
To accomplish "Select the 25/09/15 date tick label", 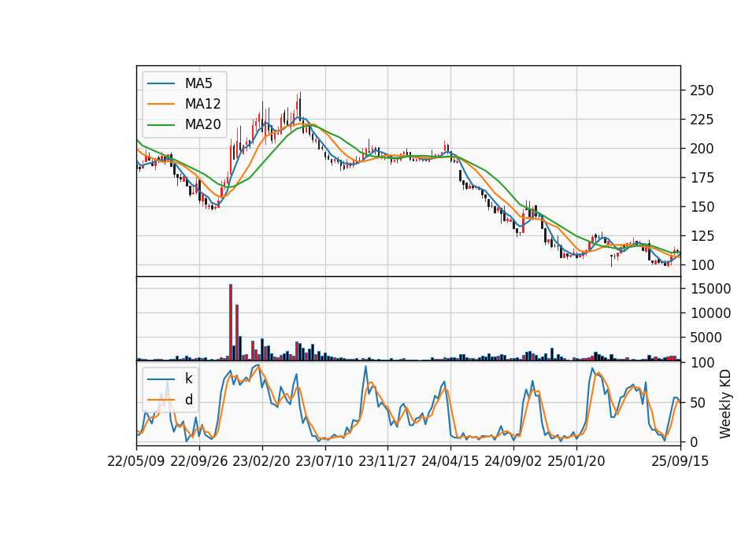I will [680, 461].
